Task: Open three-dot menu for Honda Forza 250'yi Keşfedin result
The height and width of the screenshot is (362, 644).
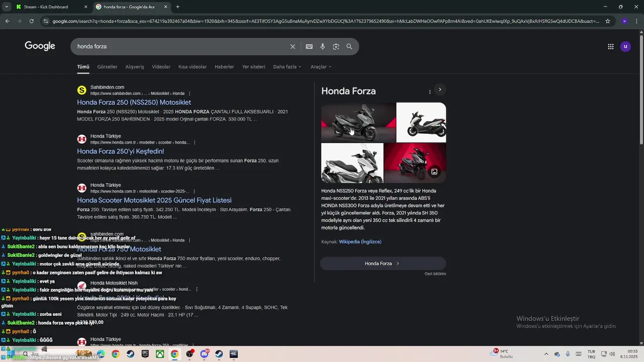Action: click(x=194, y=142)
